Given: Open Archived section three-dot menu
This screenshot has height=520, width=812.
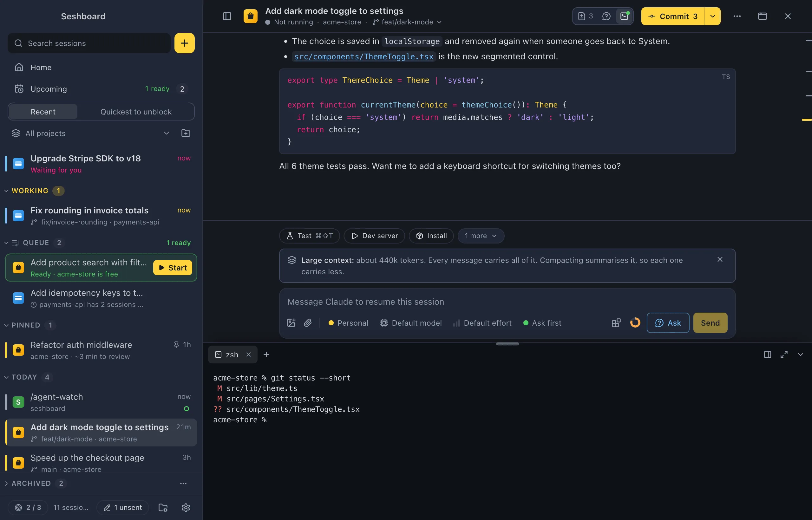Looking at the screenshot, I should pos(183,484).
